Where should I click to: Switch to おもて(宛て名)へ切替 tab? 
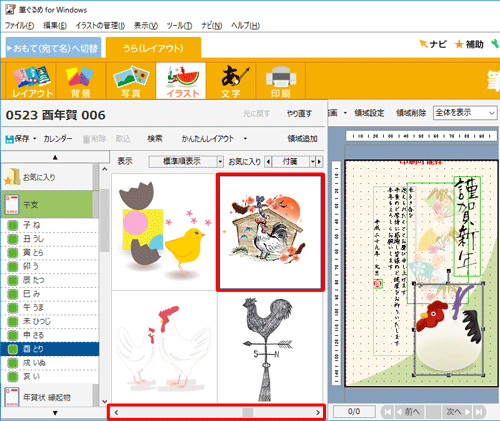pyautogui.click(x=53, y=48)
